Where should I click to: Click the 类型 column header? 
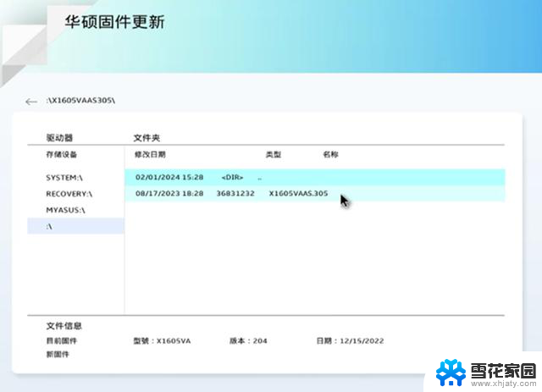pos(274,155)
